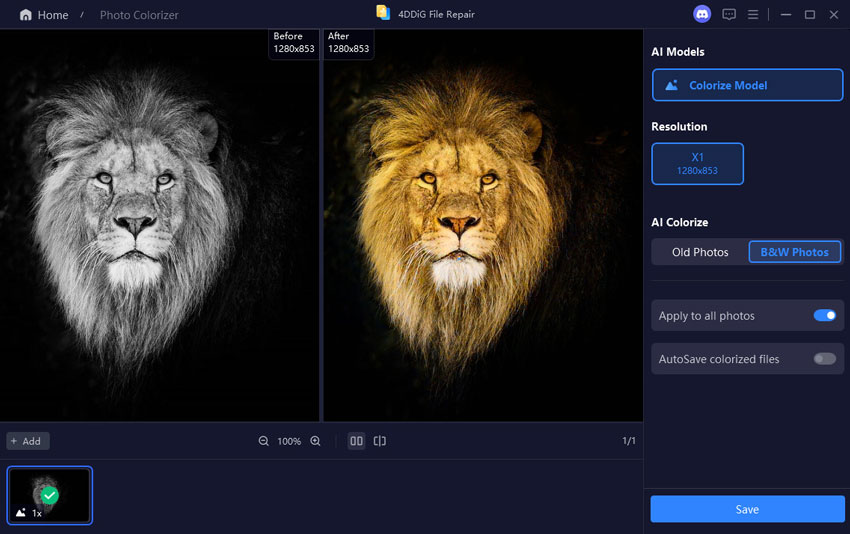Open the feedback chat icon

click(729, 15)
